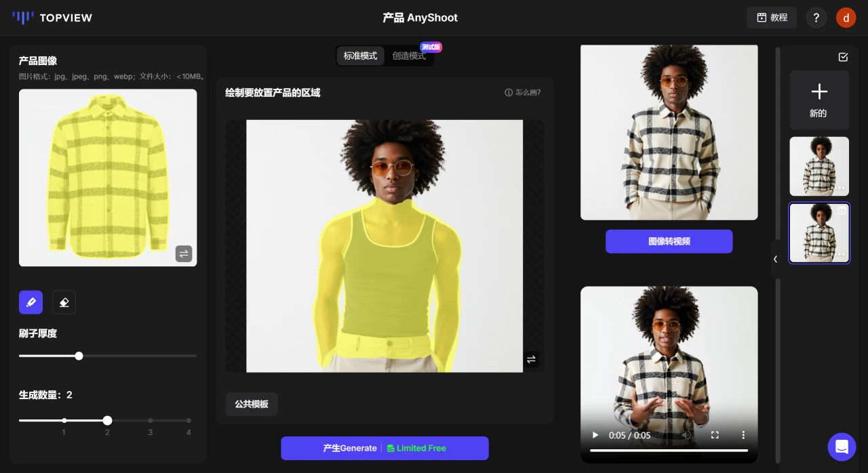
Task: Select the Brush drawing tool
Action: (x=31, y=302)
